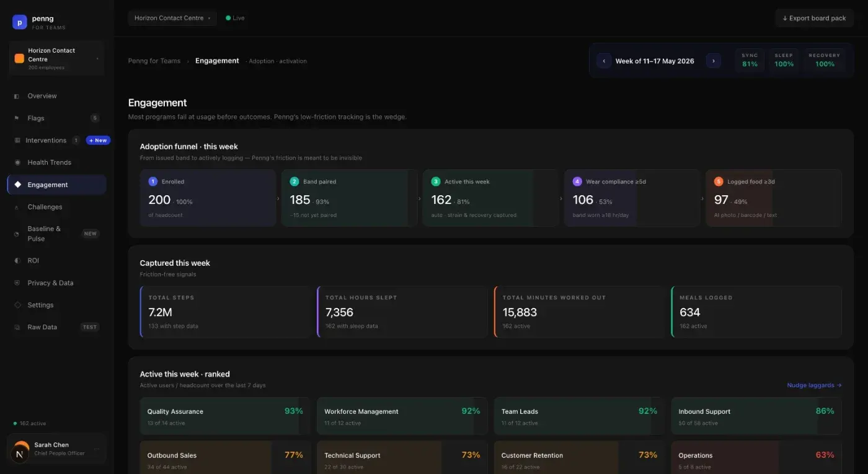
Task: Click the Health Trends sidebar icon
Action: [x=17, y=162]
